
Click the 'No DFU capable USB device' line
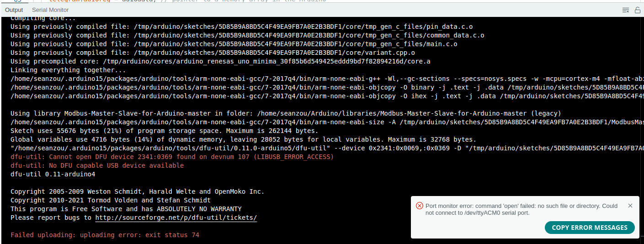click(x=97, y=165)
